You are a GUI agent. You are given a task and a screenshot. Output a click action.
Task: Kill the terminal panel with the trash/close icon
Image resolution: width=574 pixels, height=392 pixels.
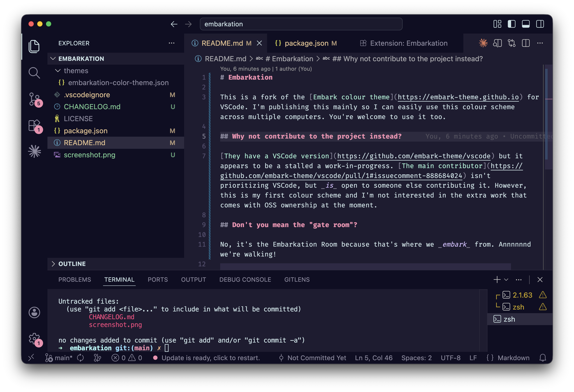click(540, 280)
